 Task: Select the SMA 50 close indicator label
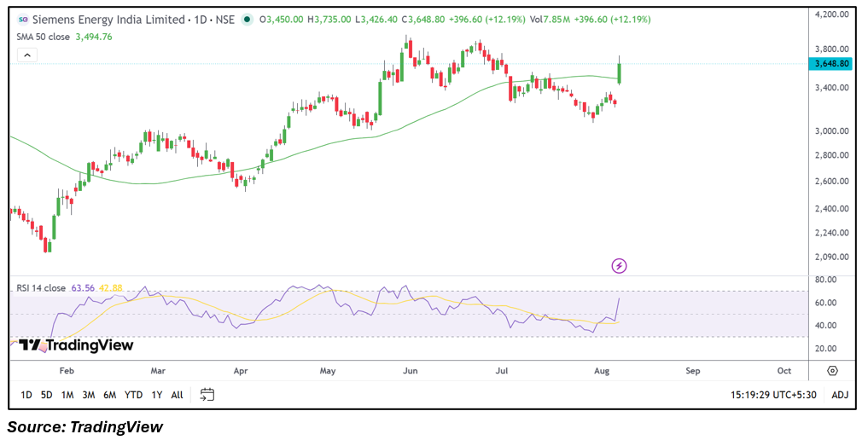(44, 37)
